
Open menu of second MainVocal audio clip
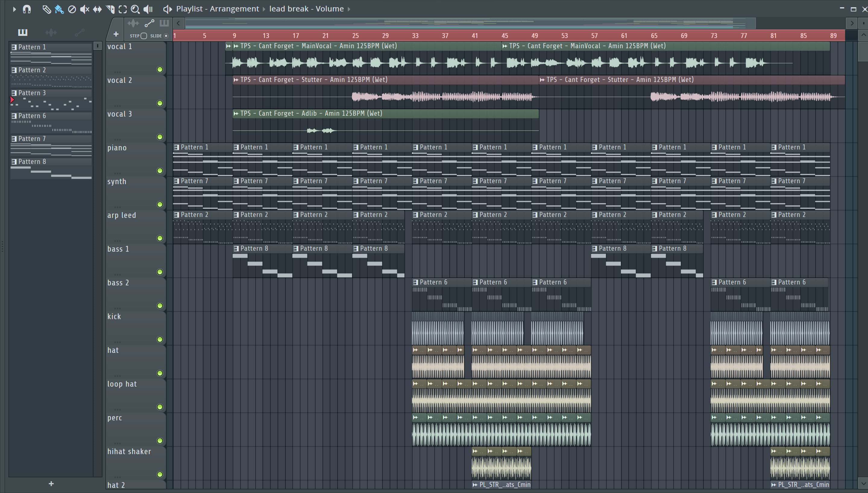pos(505,46)
